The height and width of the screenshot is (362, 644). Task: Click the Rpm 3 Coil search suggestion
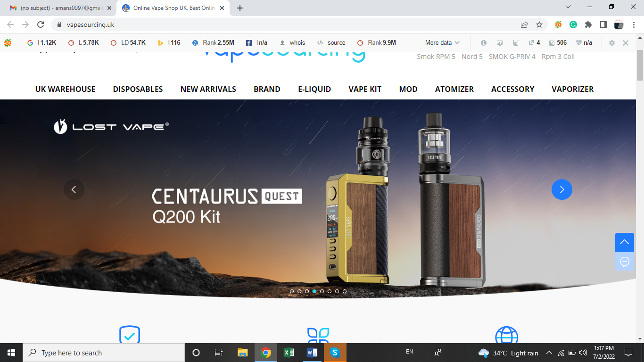(558, 57)
